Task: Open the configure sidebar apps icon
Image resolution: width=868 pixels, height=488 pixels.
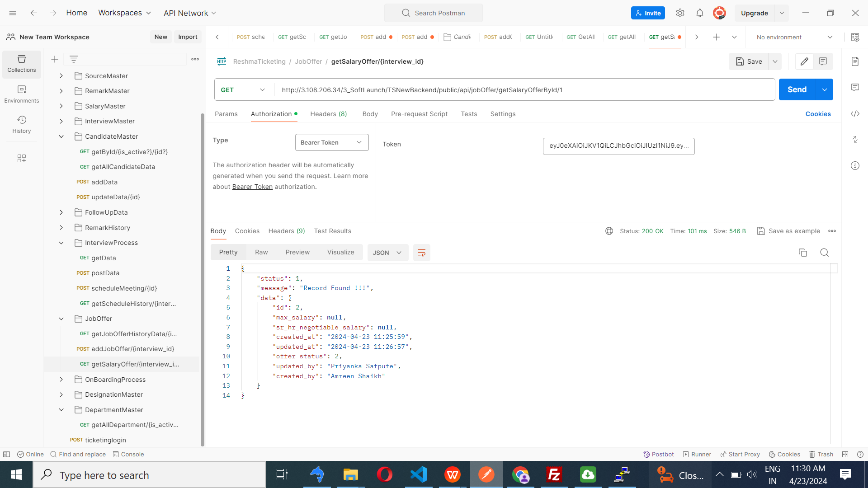Action: coord(21,159)
